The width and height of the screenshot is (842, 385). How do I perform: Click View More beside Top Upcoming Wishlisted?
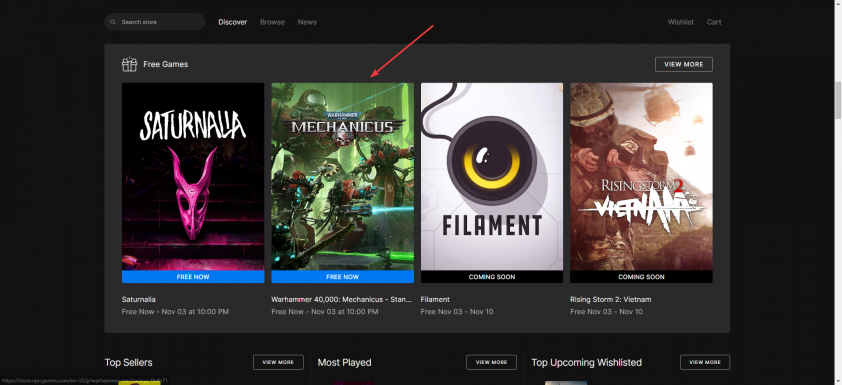point(705,362)
